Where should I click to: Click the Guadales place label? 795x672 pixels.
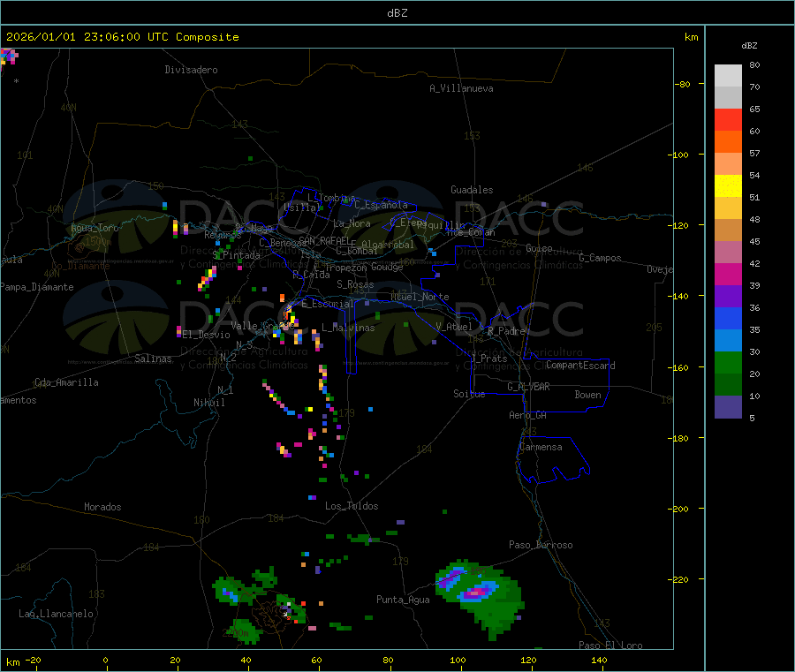pyautogui.click(x=472, y=190)
